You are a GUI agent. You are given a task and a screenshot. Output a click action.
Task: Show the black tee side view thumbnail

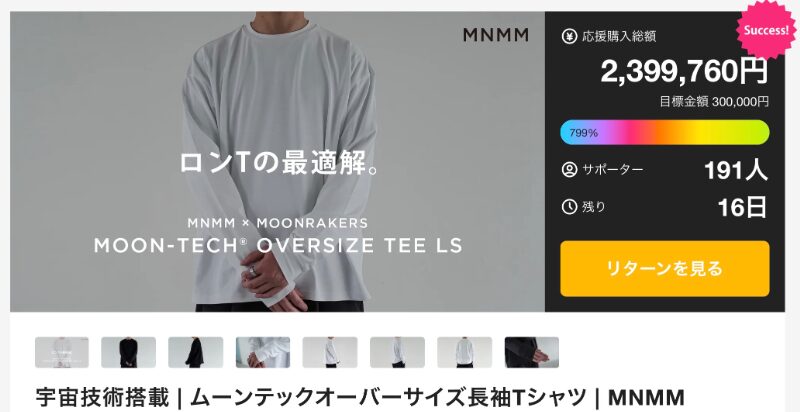[195, 352]
